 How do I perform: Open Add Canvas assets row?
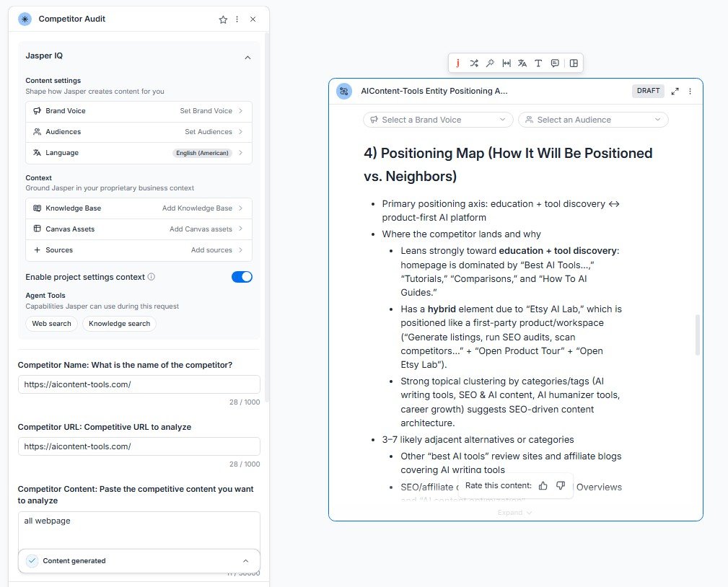tap(139, 229)
